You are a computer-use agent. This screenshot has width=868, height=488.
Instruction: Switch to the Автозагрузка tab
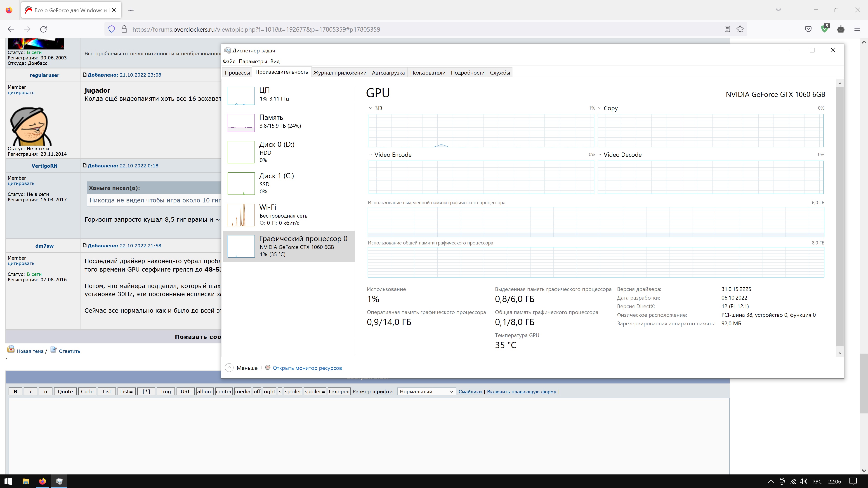pyautogui.click(x=388, y=73)
